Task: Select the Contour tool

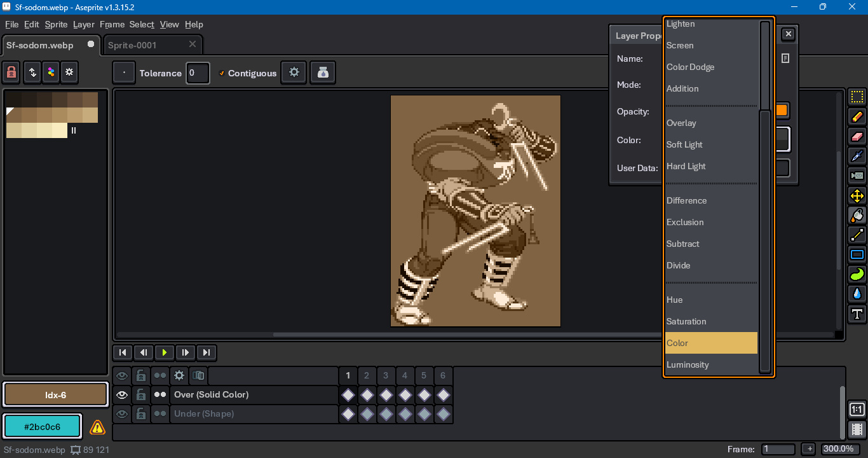Action: point(857,274)
